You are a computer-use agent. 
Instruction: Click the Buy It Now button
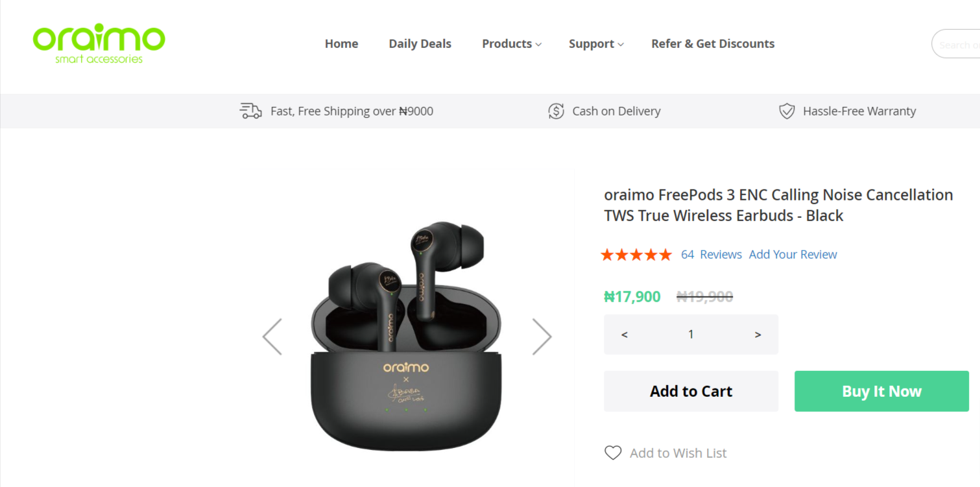tap(881, 391)
